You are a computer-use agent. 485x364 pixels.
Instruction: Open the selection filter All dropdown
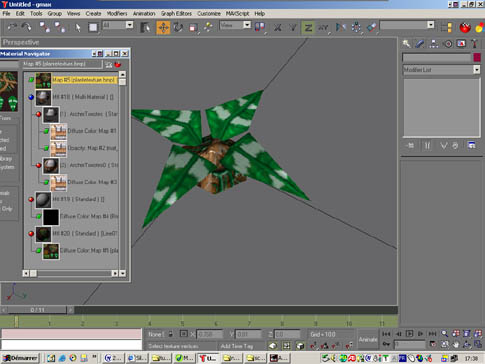tap(117, 25)
